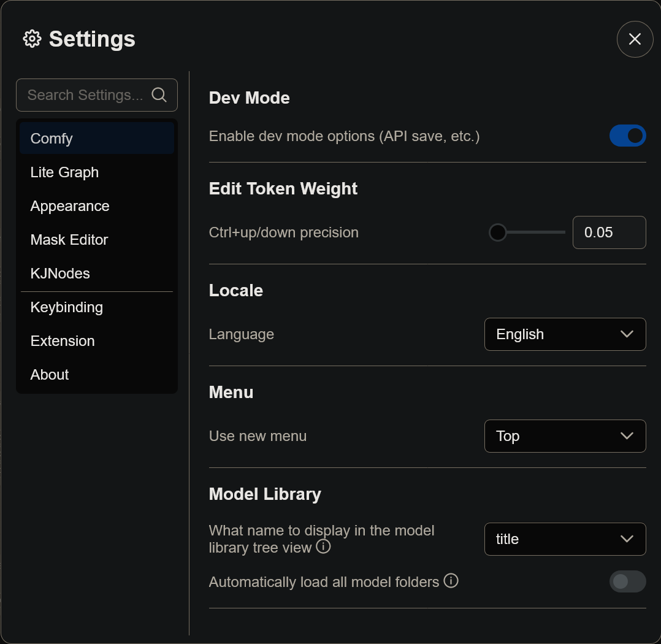Screen dimensions: 661x644
Task: Open the Appearance settings section
Action: 69,206
